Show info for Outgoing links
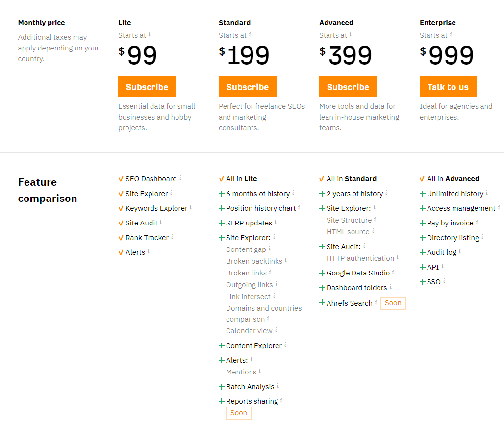 pos(277,283)
